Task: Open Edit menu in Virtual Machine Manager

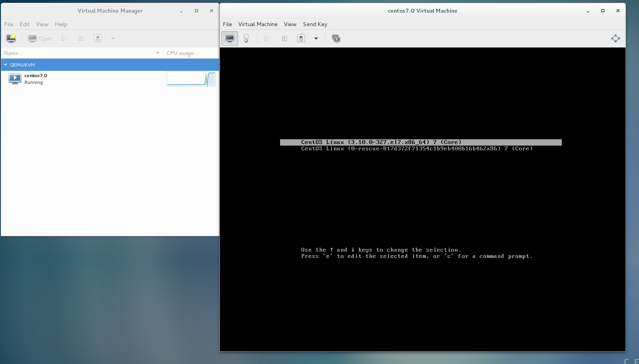Action: point(25,24)
